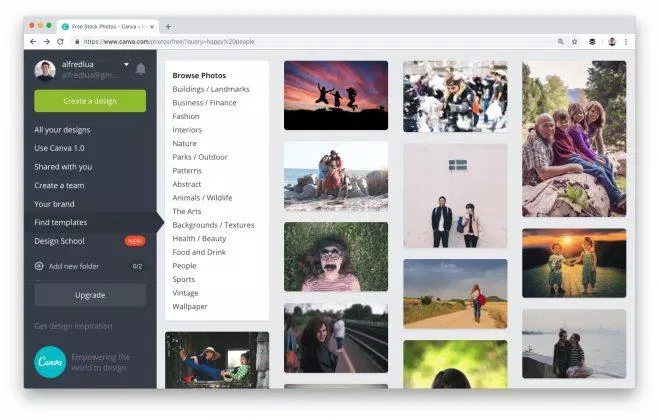
Task: Open The Arts photo category
Action: 187,211
